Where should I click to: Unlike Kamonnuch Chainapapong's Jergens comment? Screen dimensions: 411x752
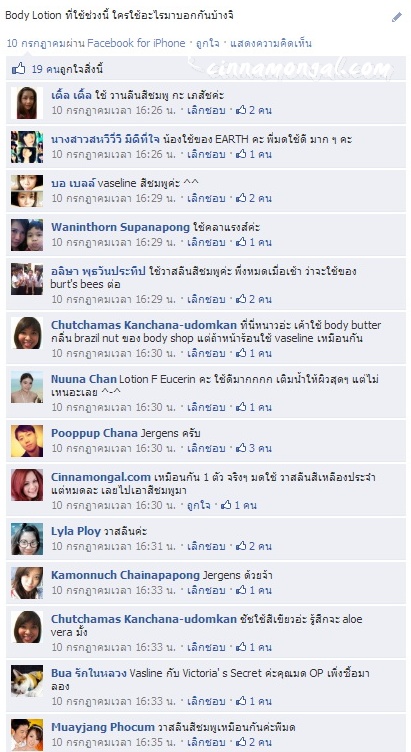point(206,590)
